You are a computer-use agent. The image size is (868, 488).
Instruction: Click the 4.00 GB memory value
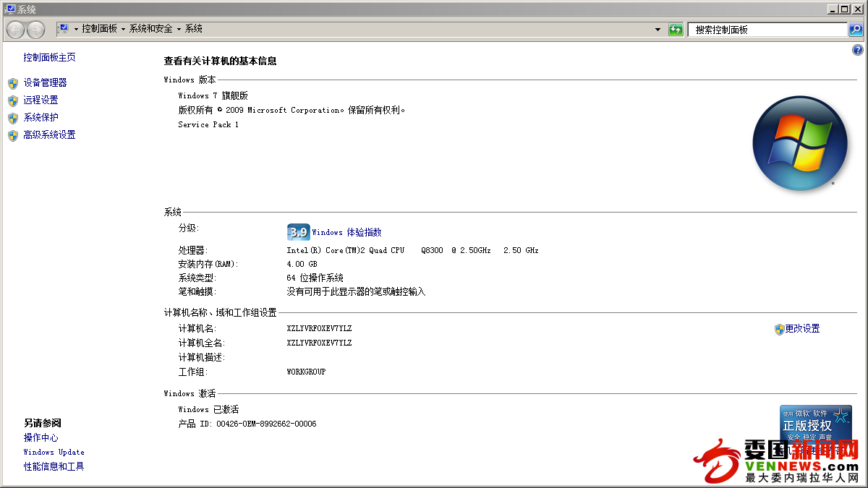(302, 264)
